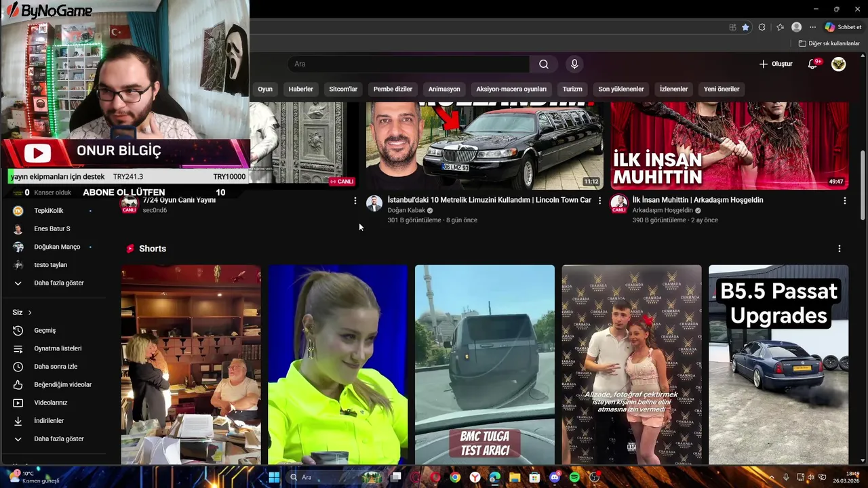Open the Lincoln Town Car limousine video thumbnail
The height and width of the screenshot is (488, 868).
[x=485, y=146]
